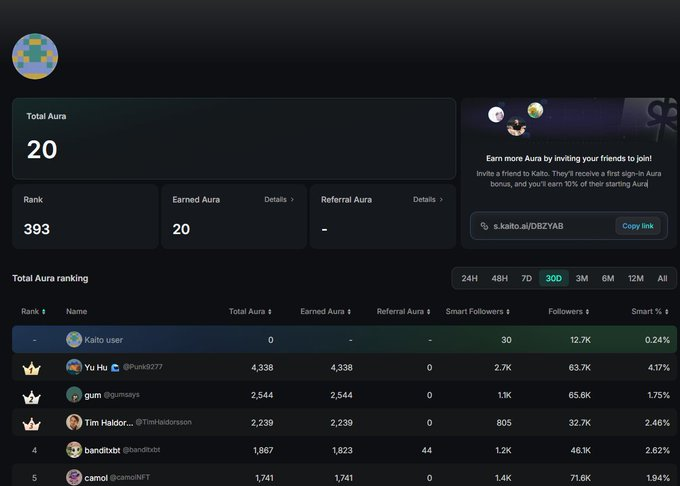Select the 12M time range tab
The image size is (680, 486).
pos(636,278)
